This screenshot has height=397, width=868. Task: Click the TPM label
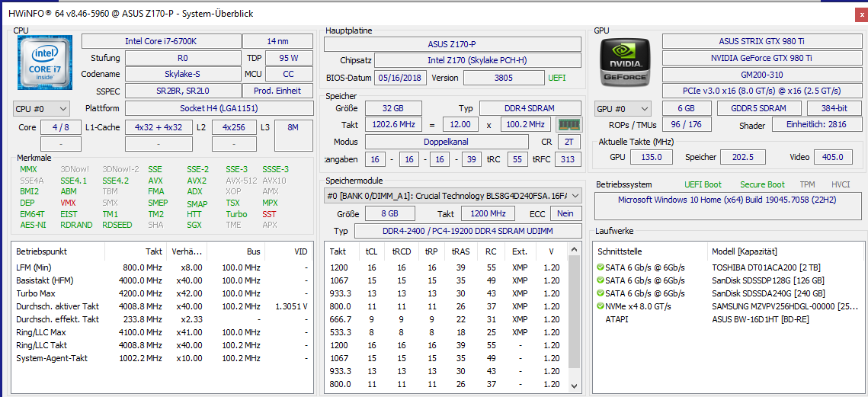(x=807, y=184)
